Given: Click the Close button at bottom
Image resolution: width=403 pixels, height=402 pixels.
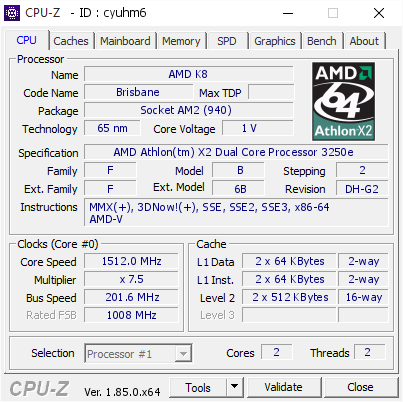Looking at the screenshot, I should coord(361,387).
